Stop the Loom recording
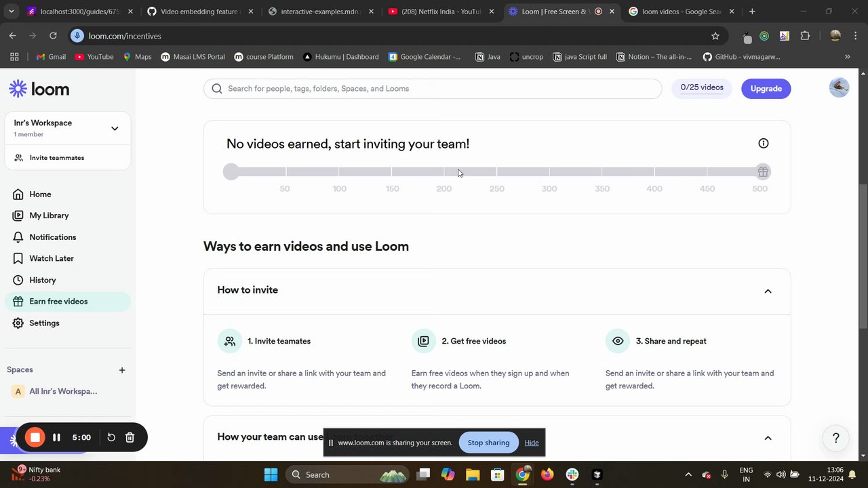The width and height of the screenshot is (868, 488). pos(35,438)
